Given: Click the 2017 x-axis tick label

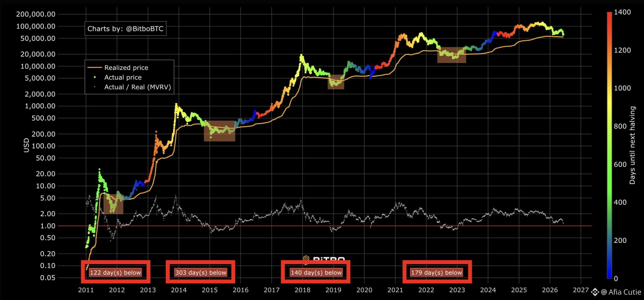Looking at the screenshot, I should (x=272, y=290).
